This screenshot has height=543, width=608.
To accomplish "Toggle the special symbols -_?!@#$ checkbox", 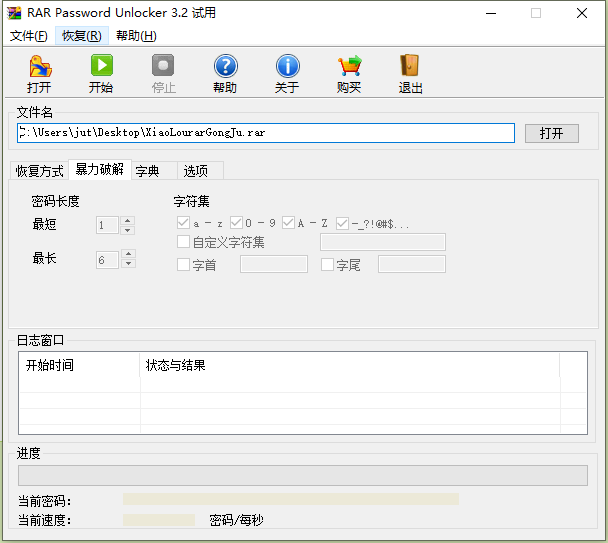I will (x=342, y=223).
